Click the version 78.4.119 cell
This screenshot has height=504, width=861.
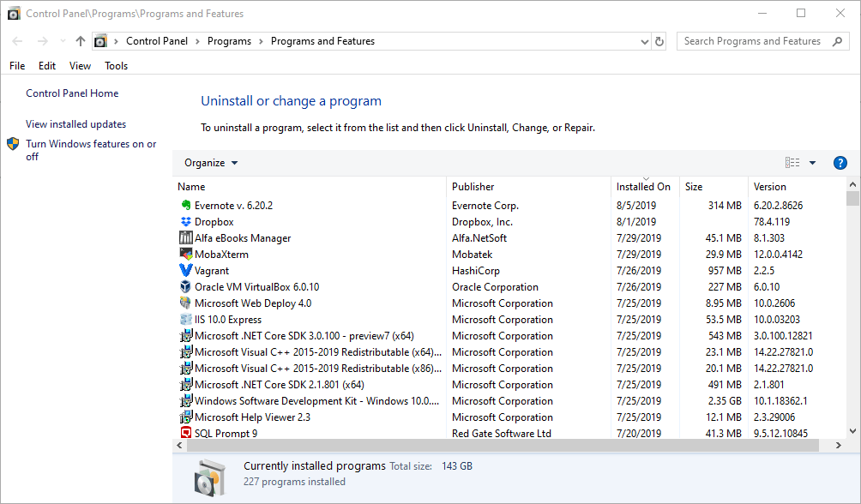coord(772,222)
